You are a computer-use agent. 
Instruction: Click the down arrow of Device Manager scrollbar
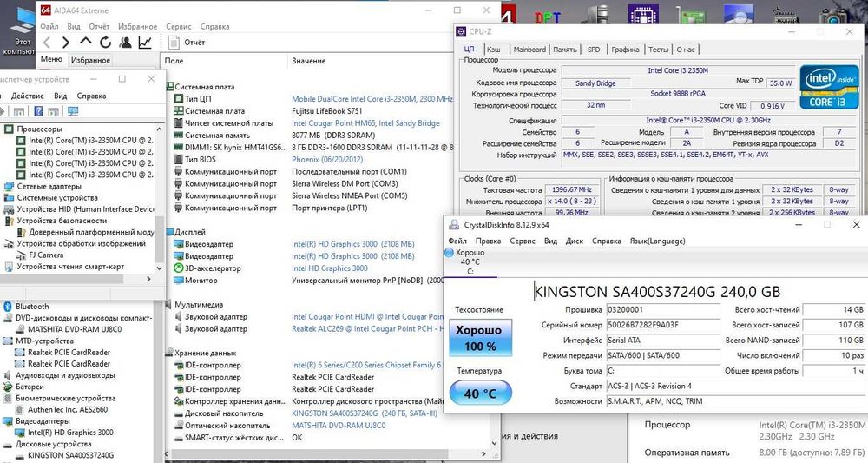pyautogui.click(x=160, y=268)
